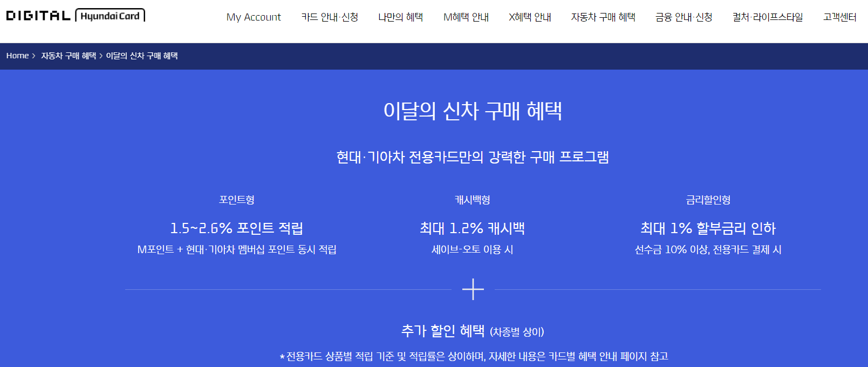Click the 금리할인형 heading
Screen dimensions: 868x367
(x=708, y=200)
